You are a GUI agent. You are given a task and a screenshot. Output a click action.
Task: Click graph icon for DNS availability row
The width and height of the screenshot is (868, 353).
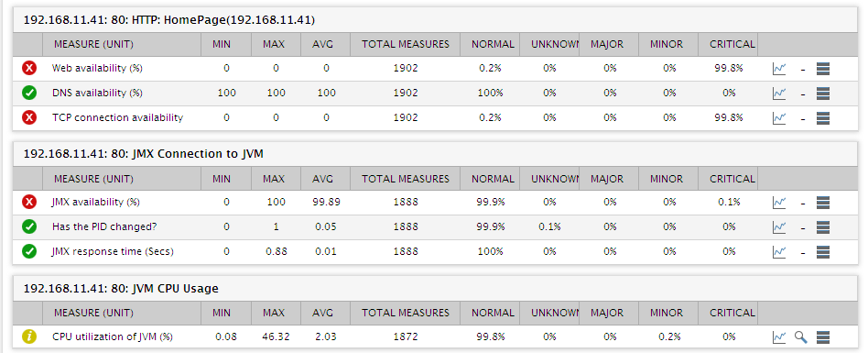click(779, 94)
